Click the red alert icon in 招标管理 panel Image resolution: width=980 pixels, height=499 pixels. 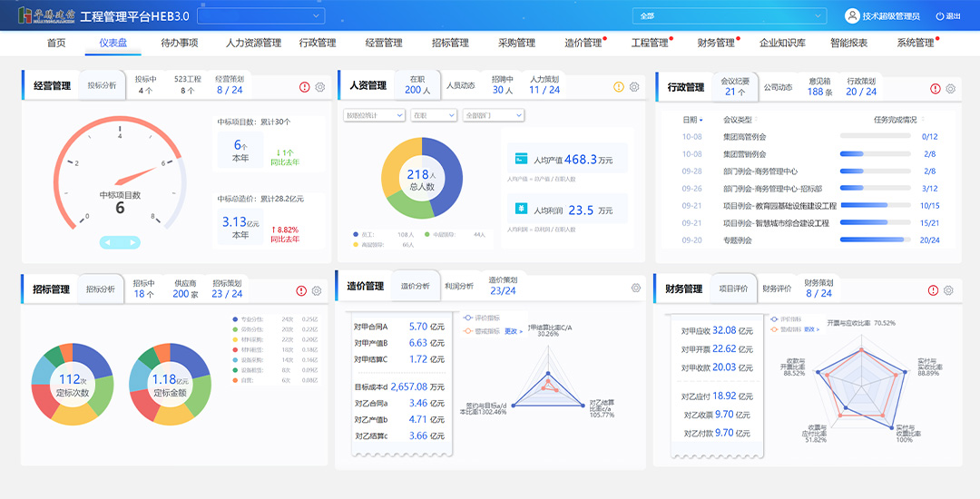pyautogui.click(x=301, y=290)
